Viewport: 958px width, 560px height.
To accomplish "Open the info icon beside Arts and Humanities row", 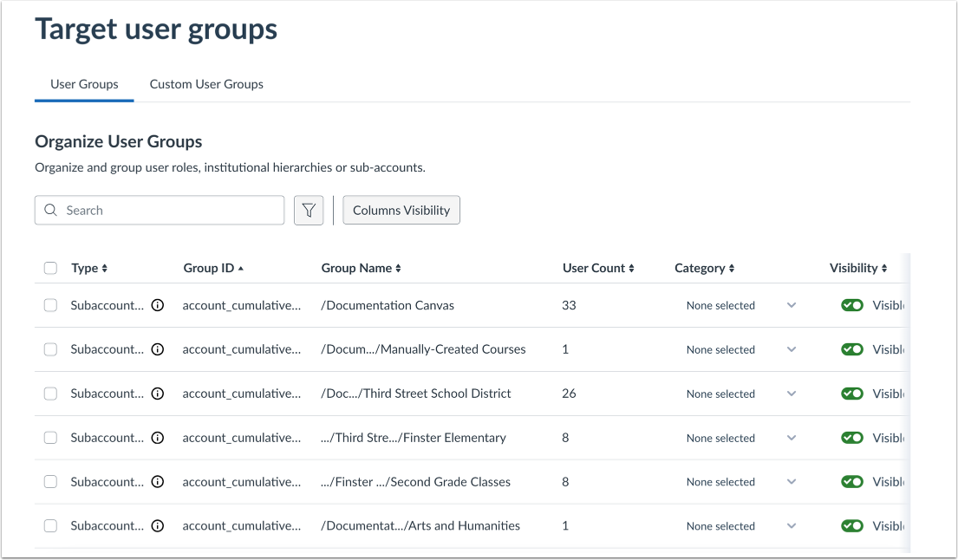I will tap(157, 525).
